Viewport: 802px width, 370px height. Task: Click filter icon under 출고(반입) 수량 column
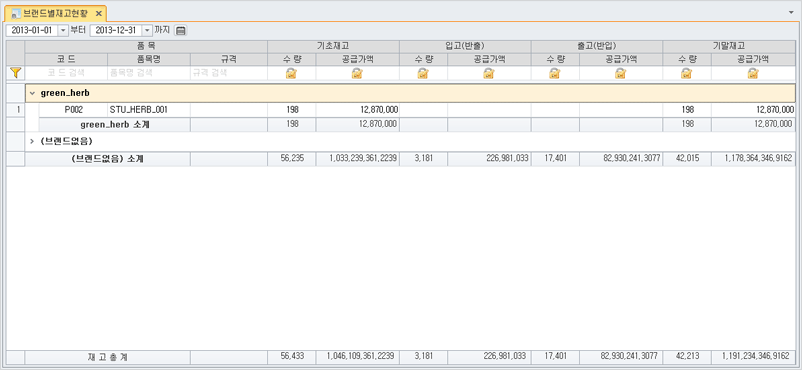555,73
